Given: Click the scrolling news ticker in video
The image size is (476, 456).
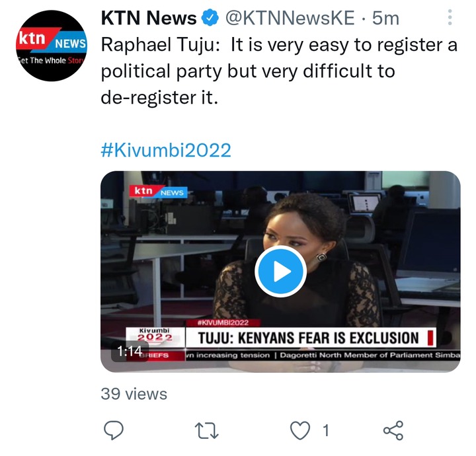Looking at the screenshot, I should (x=323, y=355).
